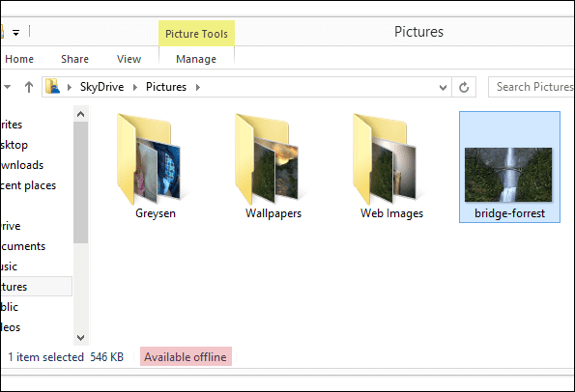
Task: Open the Customize Quick Access Toolbar arrow
Action: (x=16, y=33)
